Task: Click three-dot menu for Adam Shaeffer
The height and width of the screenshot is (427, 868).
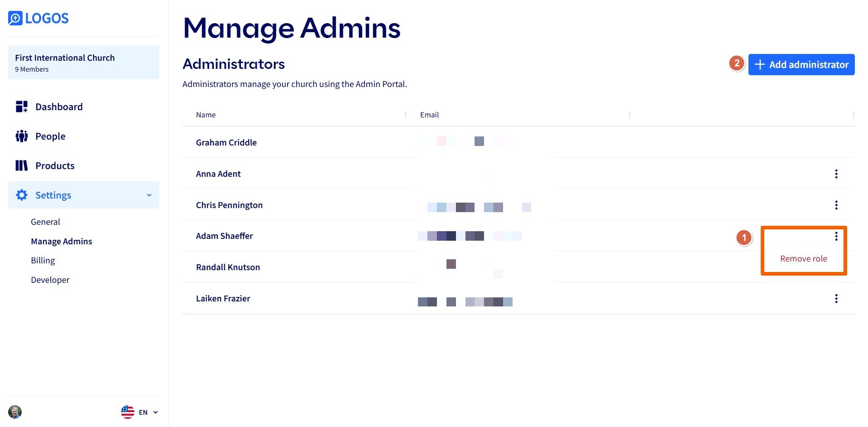Action: [x=836, y=236]
